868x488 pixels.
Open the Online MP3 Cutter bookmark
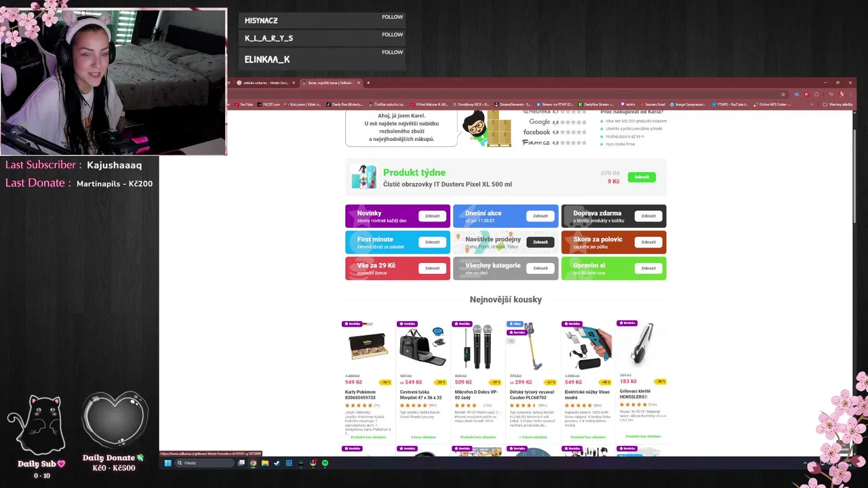(772, 104)
